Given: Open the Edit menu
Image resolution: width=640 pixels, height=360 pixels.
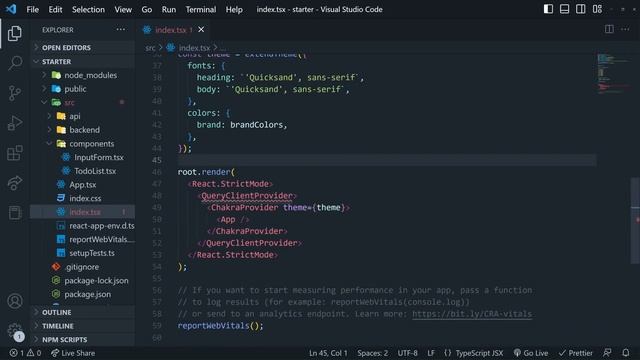Looking at the screenshot, I should (55, 9).
